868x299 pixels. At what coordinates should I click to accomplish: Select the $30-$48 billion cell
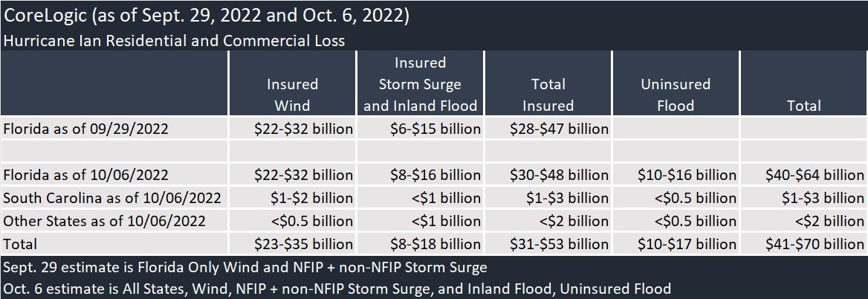point(560,176)
